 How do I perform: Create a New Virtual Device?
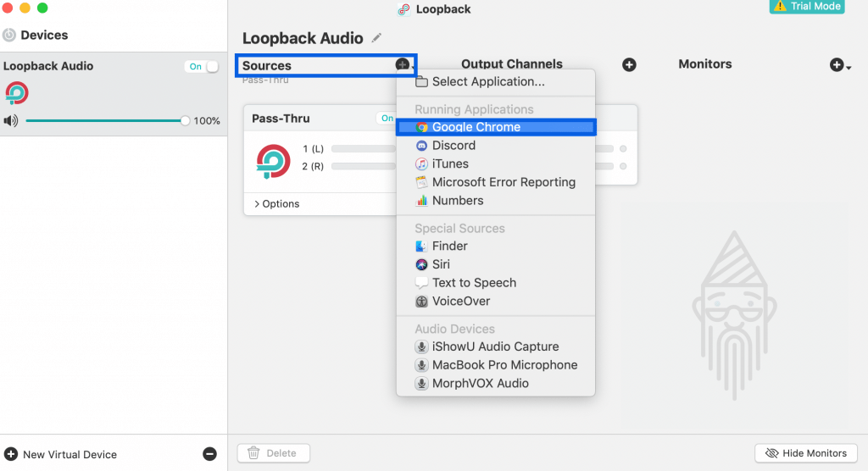click(61, 454)
